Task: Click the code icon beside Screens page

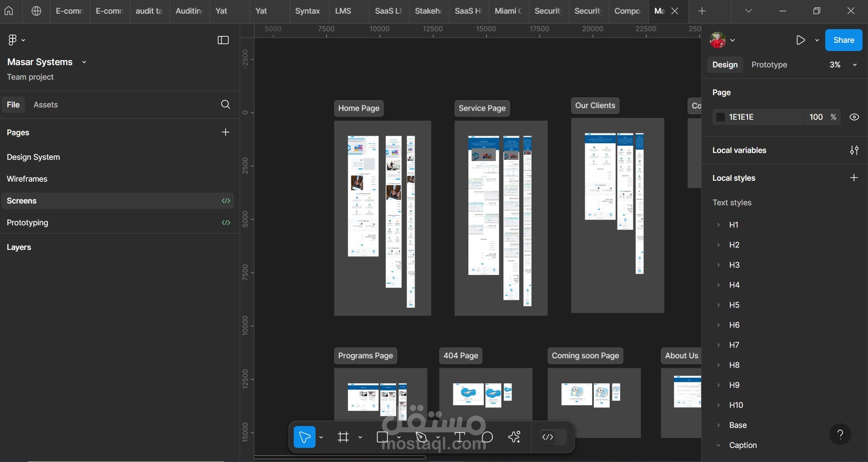Action: point(226,201)
